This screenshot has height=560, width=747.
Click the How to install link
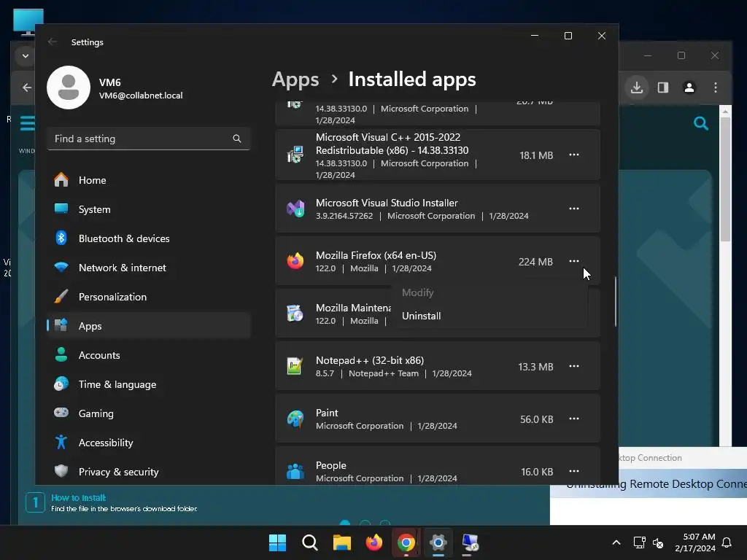click(x=79, y=497)
